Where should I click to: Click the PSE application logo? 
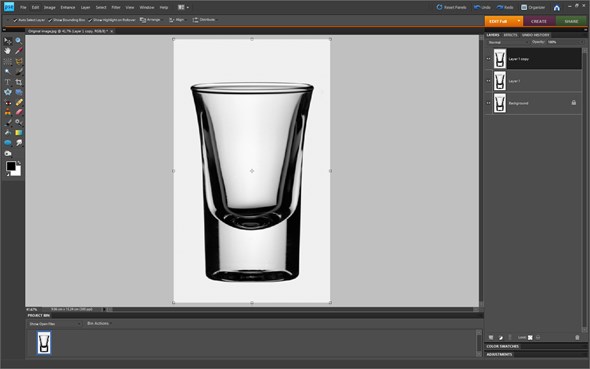(x=9, y=7)
